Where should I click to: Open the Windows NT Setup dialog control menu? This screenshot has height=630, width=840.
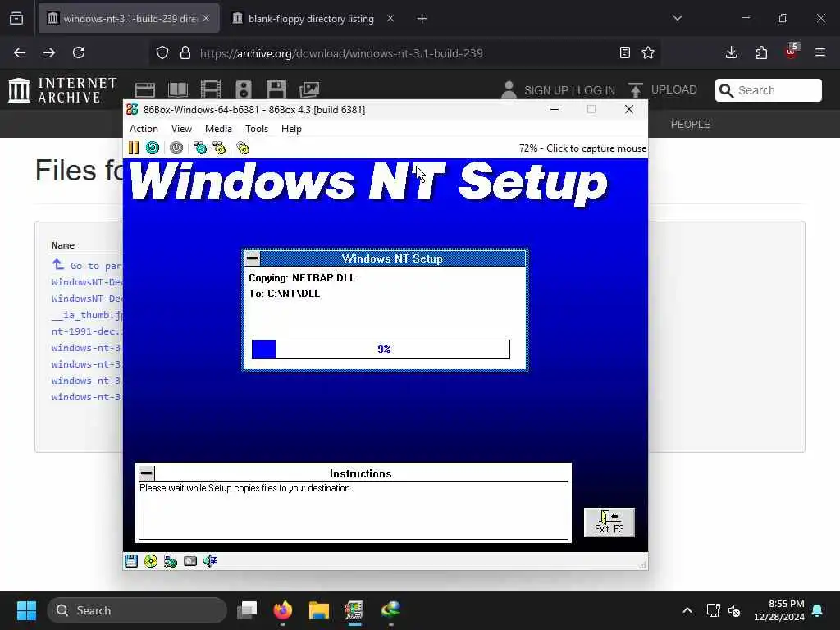(x=253, y=258)
